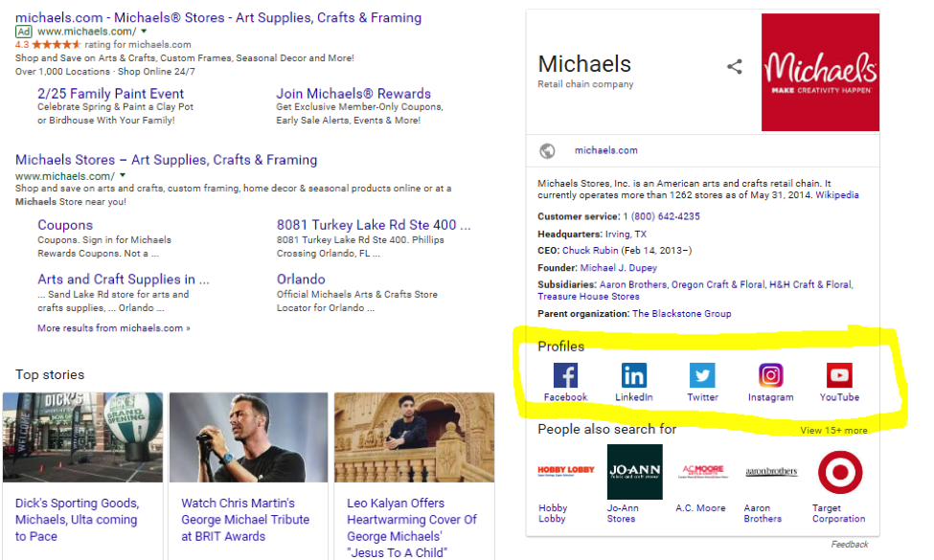Click the Feedback link below the panel

[x=850, y=545]
